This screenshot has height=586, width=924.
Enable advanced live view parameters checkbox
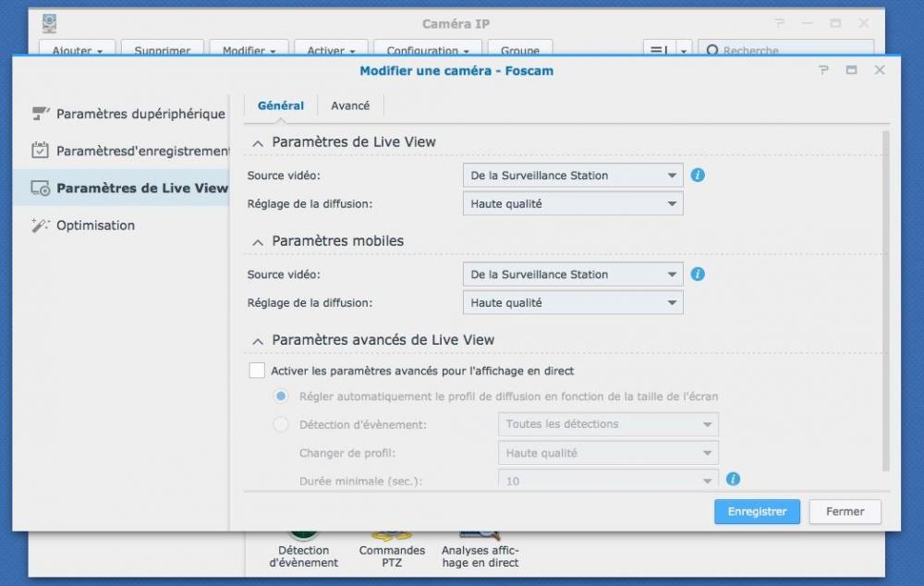tap(257, 371)
